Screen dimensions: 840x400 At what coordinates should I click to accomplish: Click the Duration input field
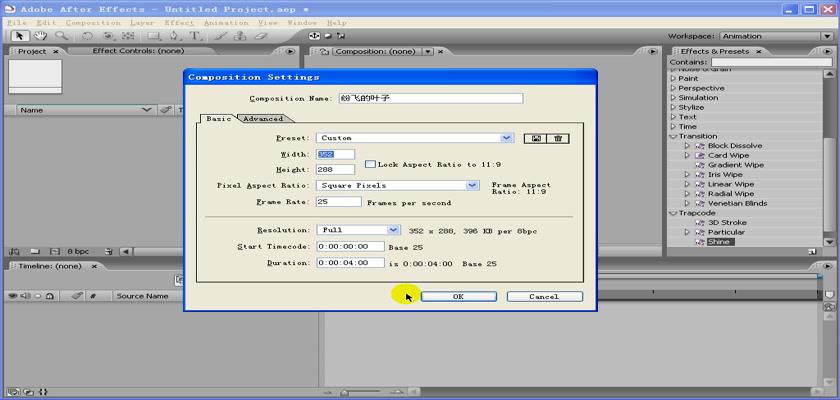click(349, 263)
